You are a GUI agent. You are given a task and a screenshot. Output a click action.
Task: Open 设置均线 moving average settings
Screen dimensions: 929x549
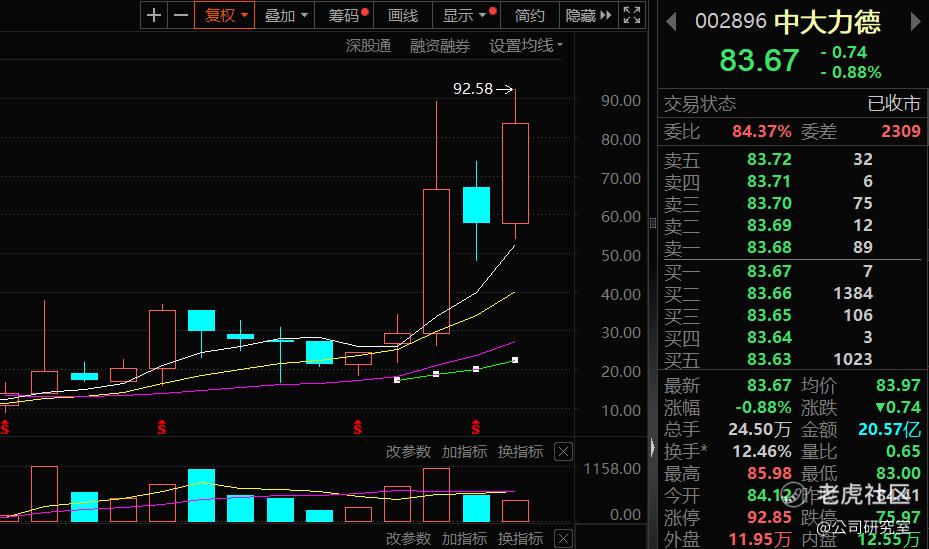(526, 46)
